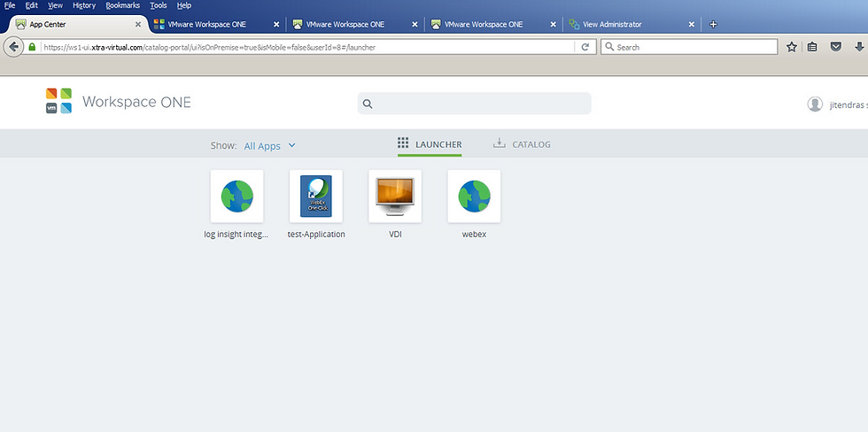Open the downloads arrow icon
This screenshot has width=868, height=432.
[860, 47]
